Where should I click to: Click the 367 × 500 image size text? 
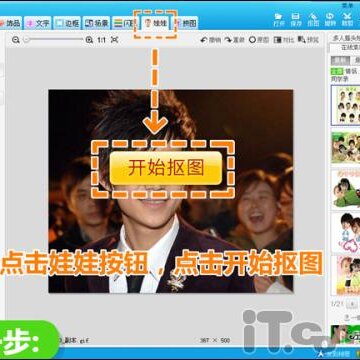click(215, 340)
